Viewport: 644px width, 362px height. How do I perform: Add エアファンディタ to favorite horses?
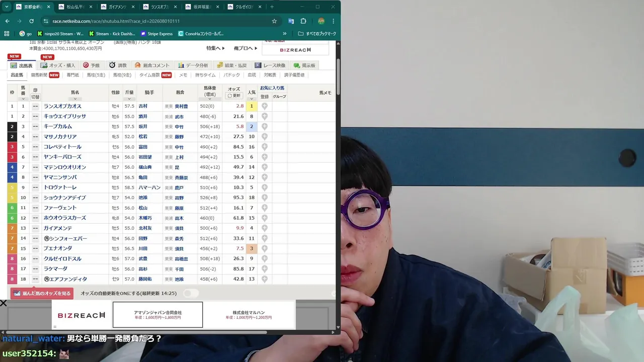click(x=264, y=279)
